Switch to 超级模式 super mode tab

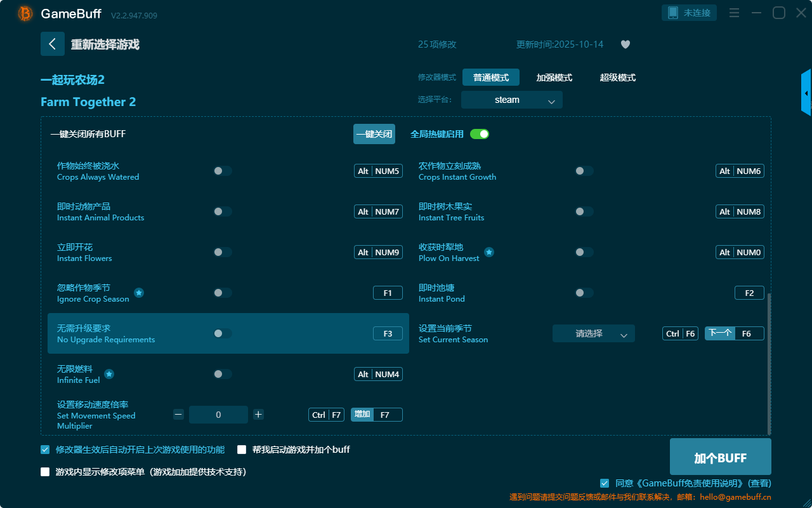[x=617, y=77]
